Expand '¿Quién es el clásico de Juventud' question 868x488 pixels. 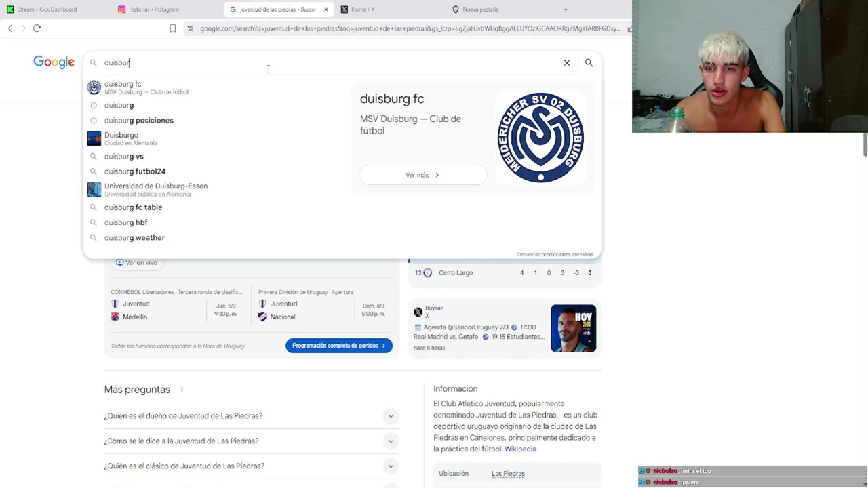[x=251, y=466]
